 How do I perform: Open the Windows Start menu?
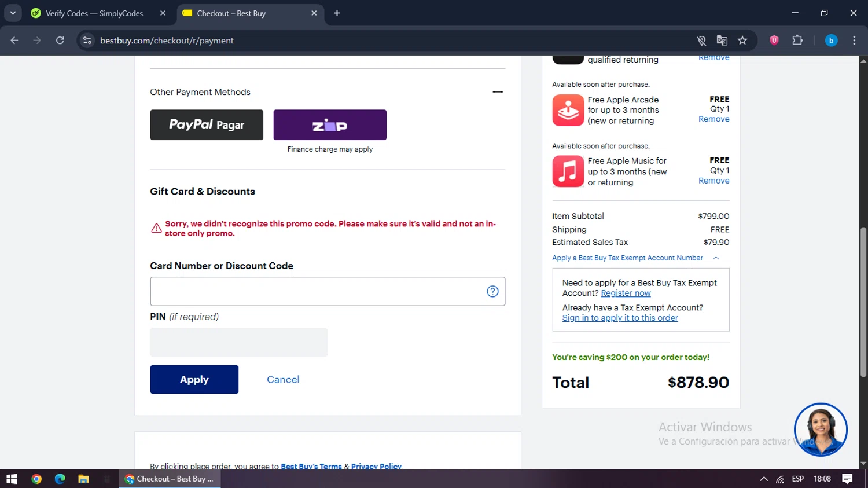coord(12,479)
